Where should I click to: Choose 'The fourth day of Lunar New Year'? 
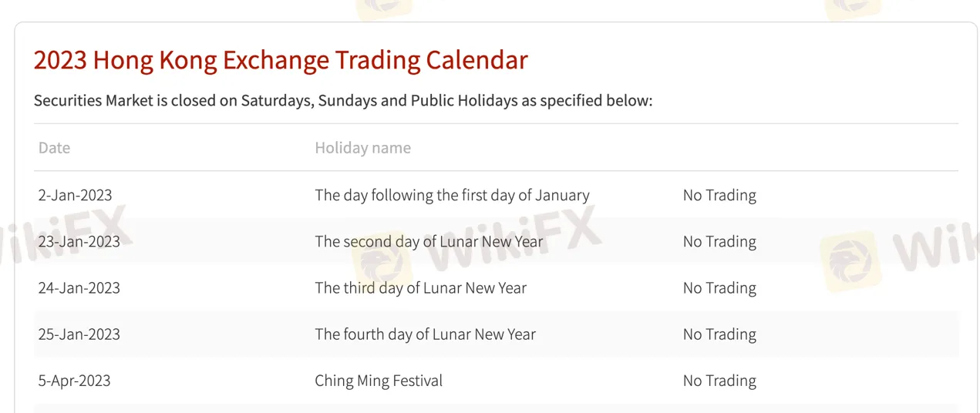click(x=425, y=334)
